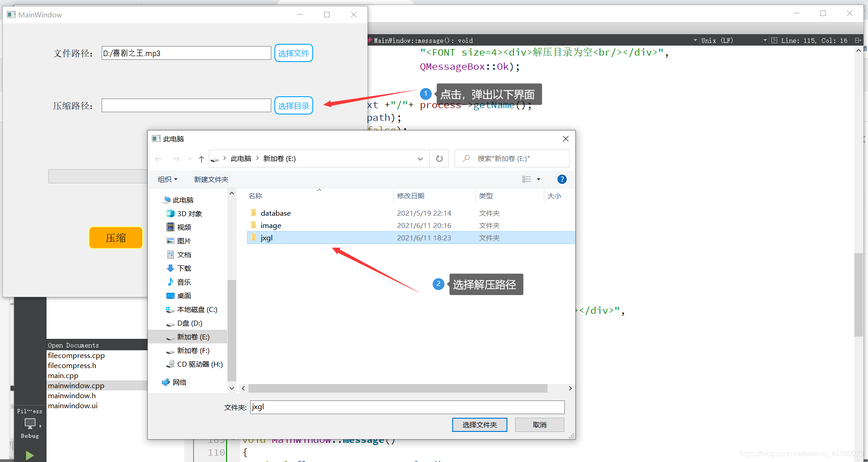Click the Line: 115, Col: 16 indicator

coord(814,41)
